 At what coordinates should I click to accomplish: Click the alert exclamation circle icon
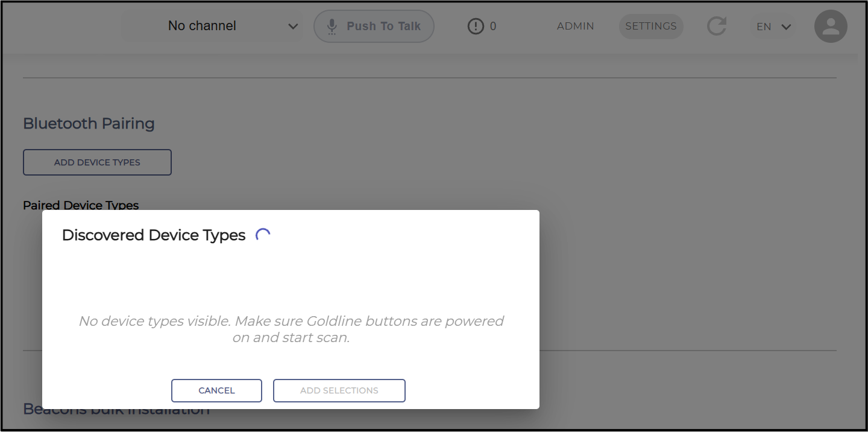(476, 26)
